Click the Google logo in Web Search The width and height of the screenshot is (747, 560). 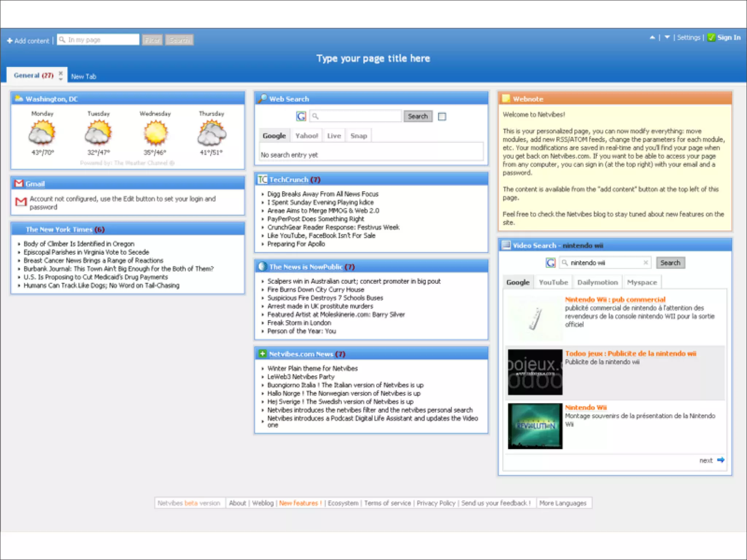(x=301, y=116)
